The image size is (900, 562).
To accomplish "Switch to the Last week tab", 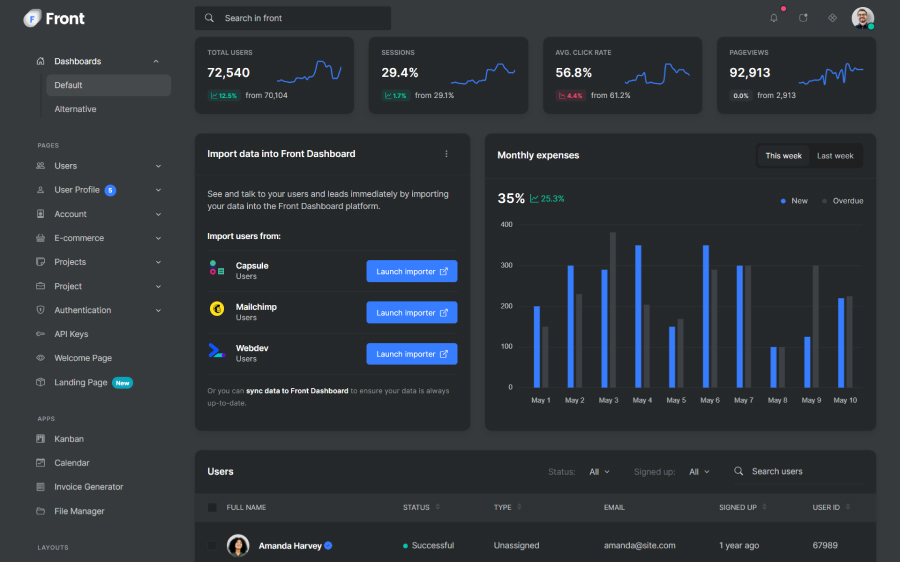I will pos(835,156).
